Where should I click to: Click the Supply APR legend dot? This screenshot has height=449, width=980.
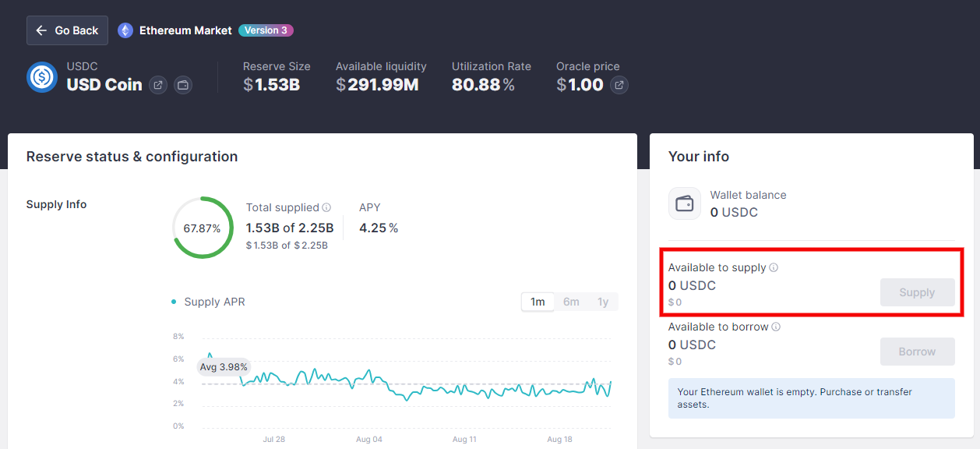pyautogui.click(x=174, y=302)
